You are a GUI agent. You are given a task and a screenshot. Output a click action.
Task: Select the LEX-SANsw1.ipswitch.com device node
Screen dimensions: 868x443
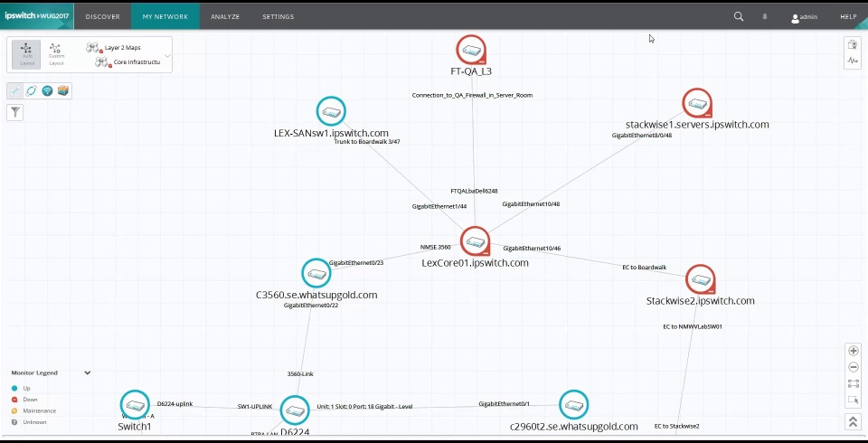pos(331,111)
